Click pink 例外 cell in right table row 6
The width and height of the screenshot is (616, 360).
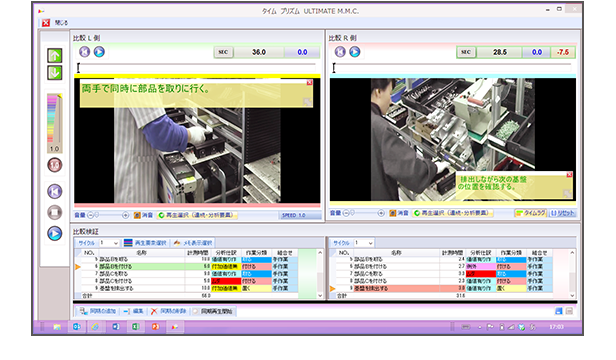click(480, 266)
